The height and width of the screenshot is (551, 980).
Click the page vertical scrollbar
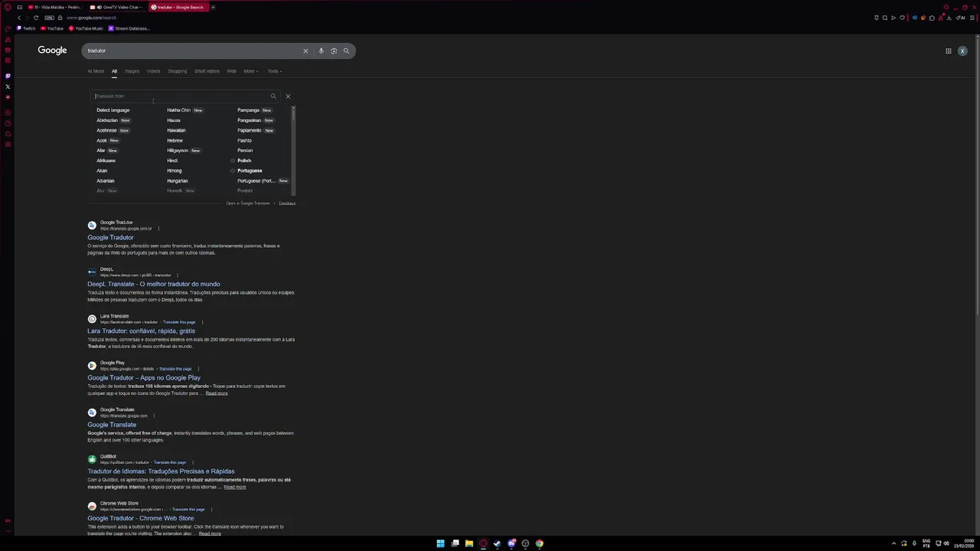tap(977, 176)
